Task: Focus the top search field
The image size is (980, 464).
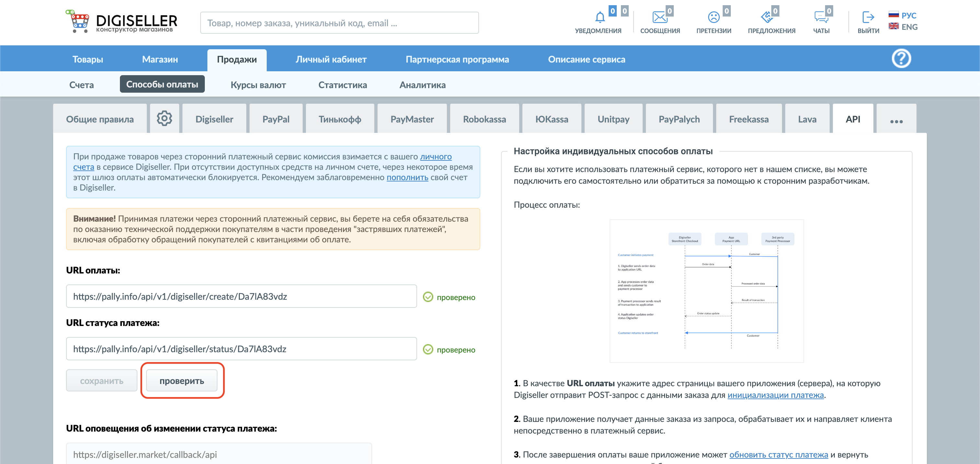Action: click(x=339, y=23)
